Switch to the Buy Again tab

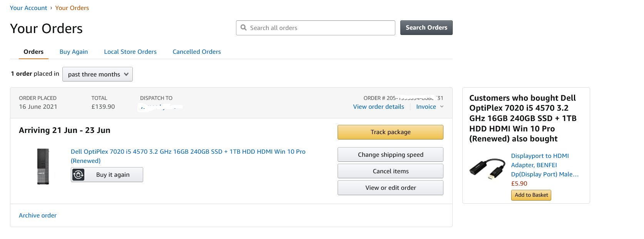(74, 52)
